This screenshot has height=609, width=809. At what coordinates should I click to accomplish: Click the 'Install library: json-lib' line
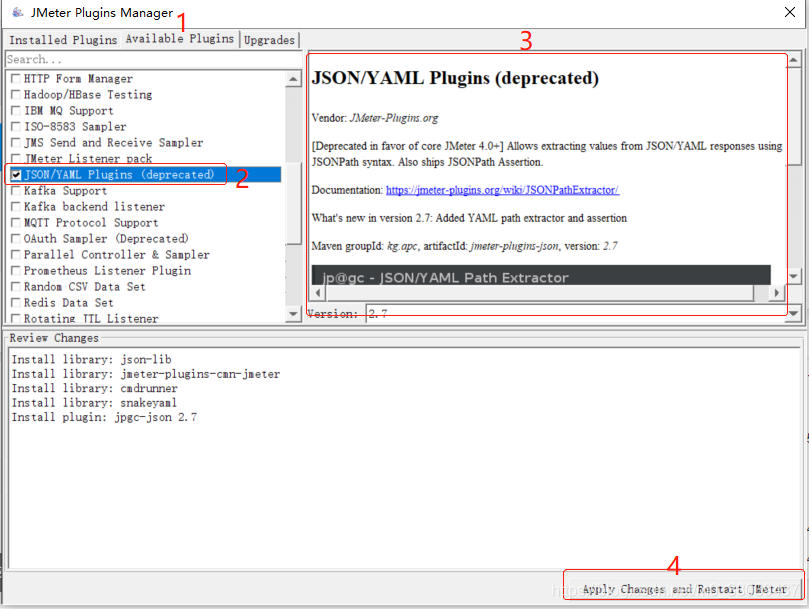(91, 359)
